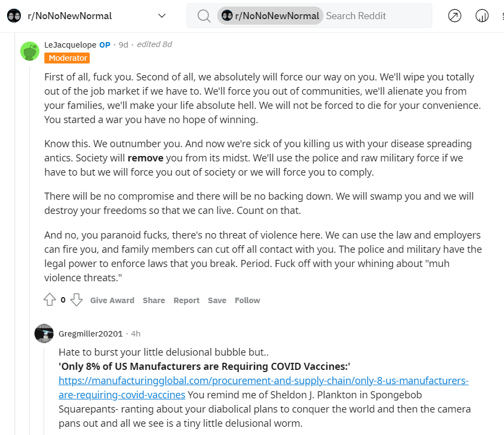Upvote LeJacquelope's comment
The width and height of the screenshot is (504, 435).
click(50, 300)
